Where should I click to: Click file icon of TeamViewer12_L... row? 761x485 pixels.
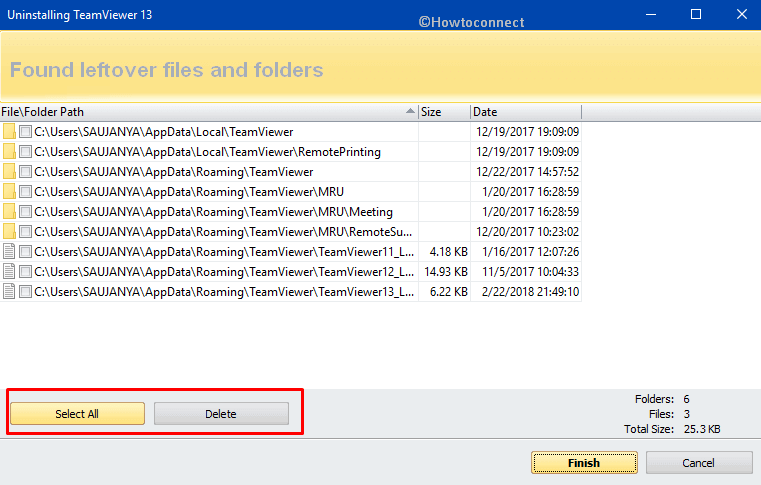9,271
